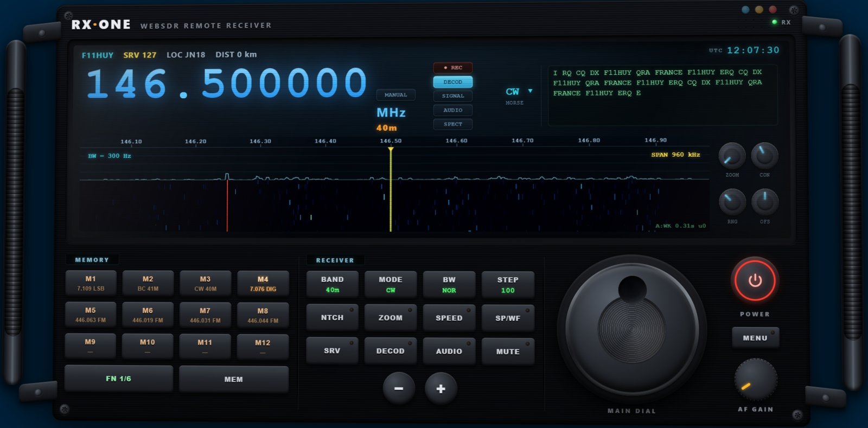Open the BW NOR bandwidth selector
The width and height of the screenshot is (868, 428).
coord(449,284)
